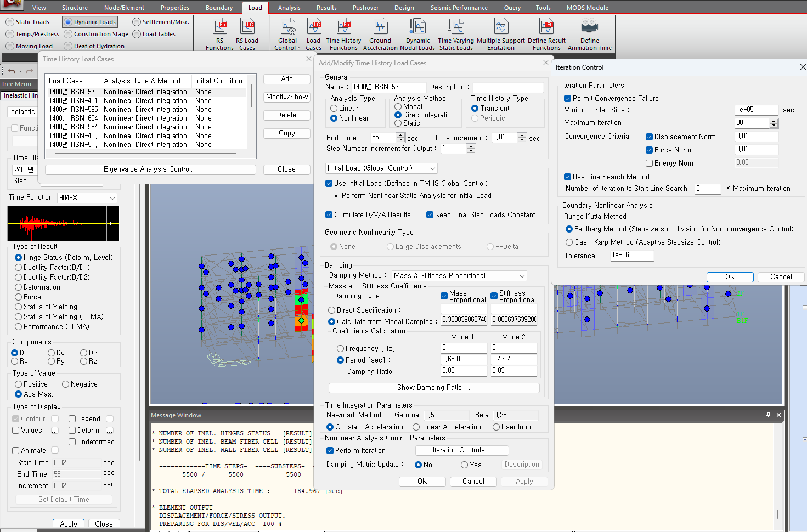Open RS Load Cases tool
The height and width of the screenshot is (532, 807).
click(x=247, y=34)
